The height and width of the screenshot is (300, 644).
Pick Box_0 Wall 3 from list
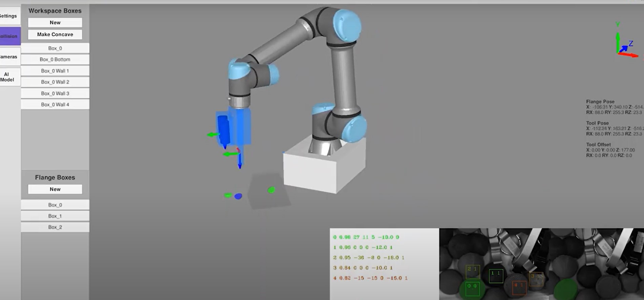(55, 94)
